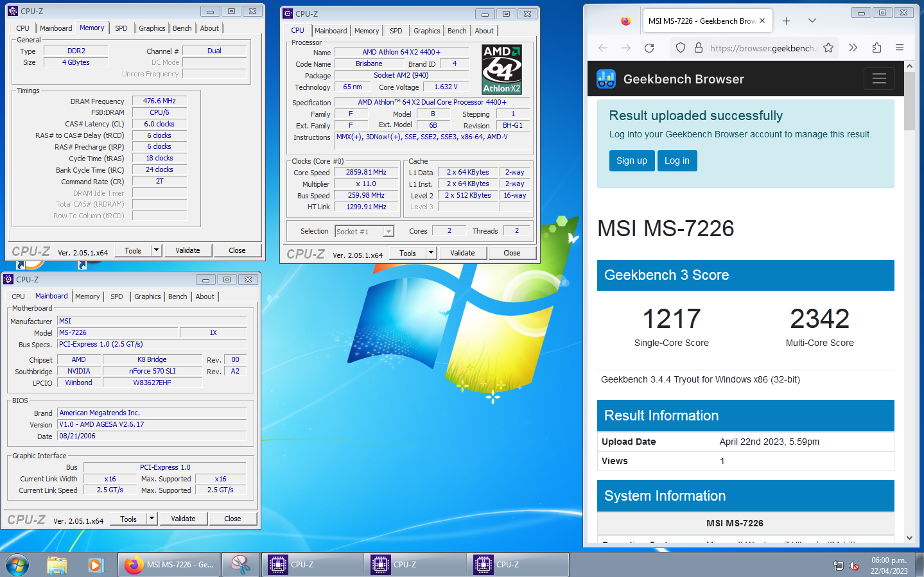Click the taskbar clock showing 06:00 p.m.
This screenshot has width=924, height=577.
click(x=889, y=565)
